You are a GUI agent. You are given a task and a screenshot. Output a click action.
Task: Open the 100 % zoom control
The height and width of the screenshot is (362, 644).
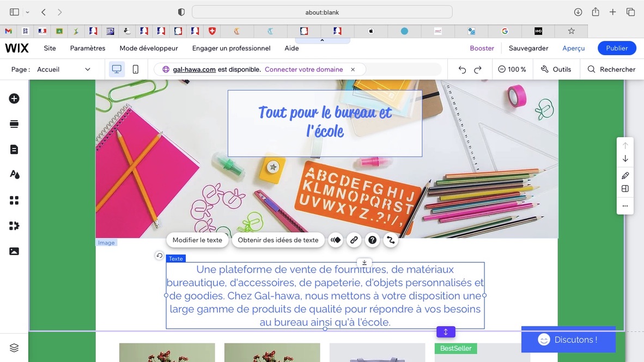pyautogui.click(x=512, y=69)
